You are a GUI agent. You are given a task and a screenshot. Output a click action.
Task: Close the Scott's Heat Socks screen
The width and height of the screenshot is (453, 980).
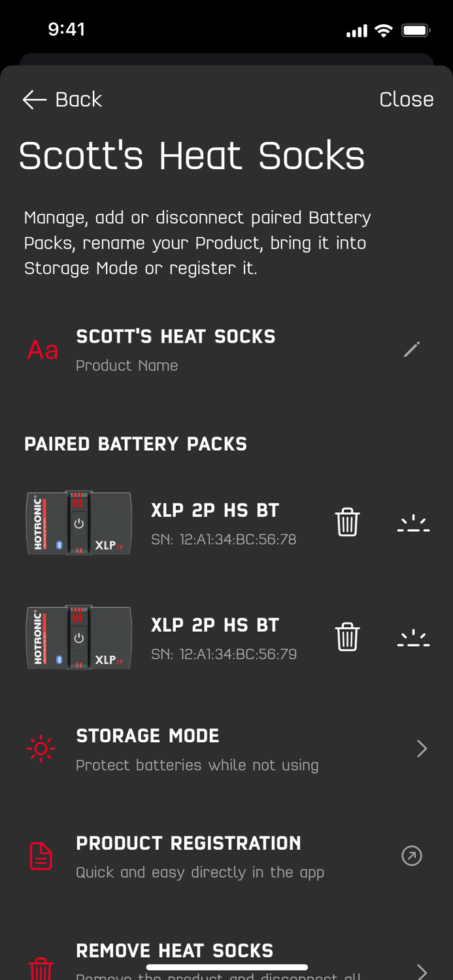pyautogui.click(x=407, y=99)
